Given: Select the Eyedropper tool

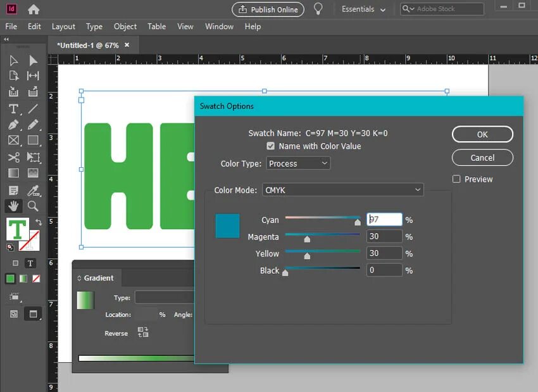Looking at the screenshot, I should point(33,189).
